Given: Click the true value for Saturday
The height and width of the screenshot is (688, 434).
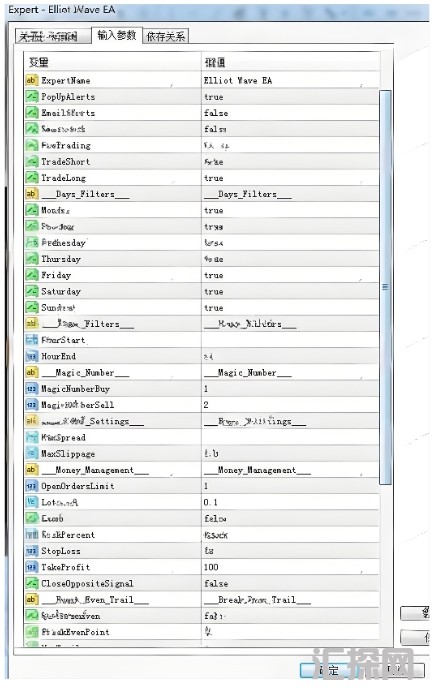Looking at the screenshot, I should point(214,292).
